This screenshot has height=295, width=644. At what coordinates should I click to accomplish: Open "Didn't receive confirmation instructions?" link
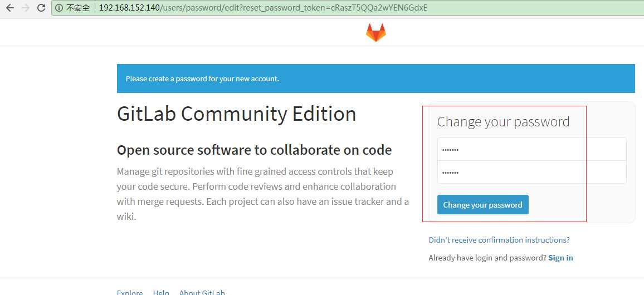[x=499, y=240]
